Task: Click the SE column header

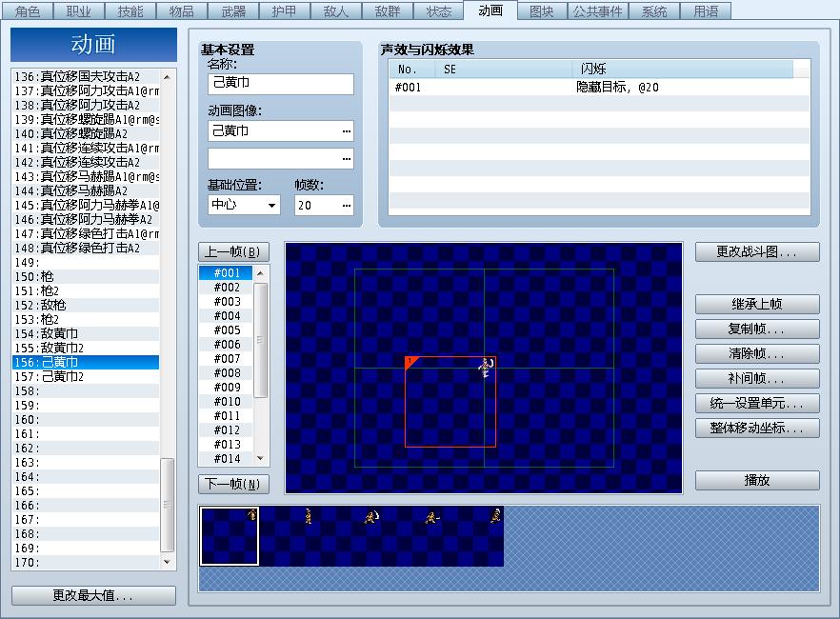Action: [504, 70]
